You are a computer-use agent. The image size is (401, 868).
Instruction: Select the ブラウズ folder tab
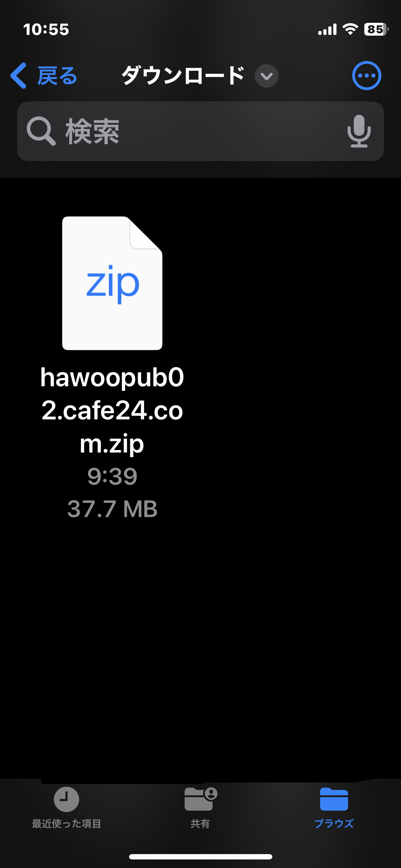point(334,808)
